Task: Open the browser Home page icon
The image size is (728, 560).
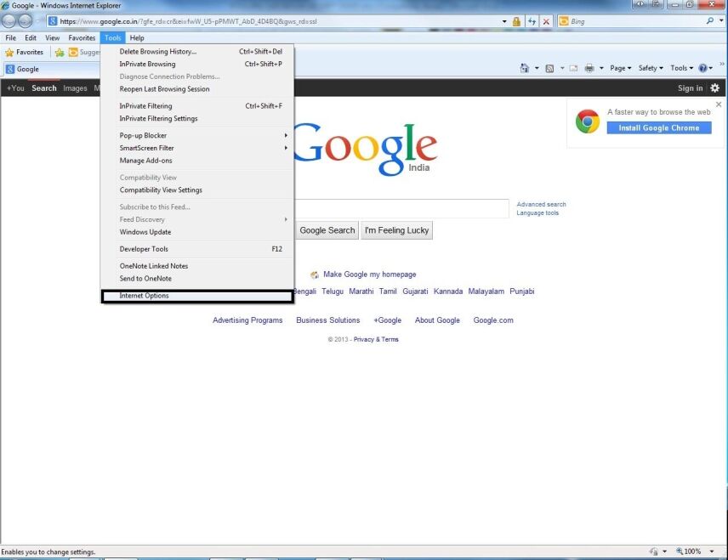Action: pyautogui.click(x=525, y=67)
